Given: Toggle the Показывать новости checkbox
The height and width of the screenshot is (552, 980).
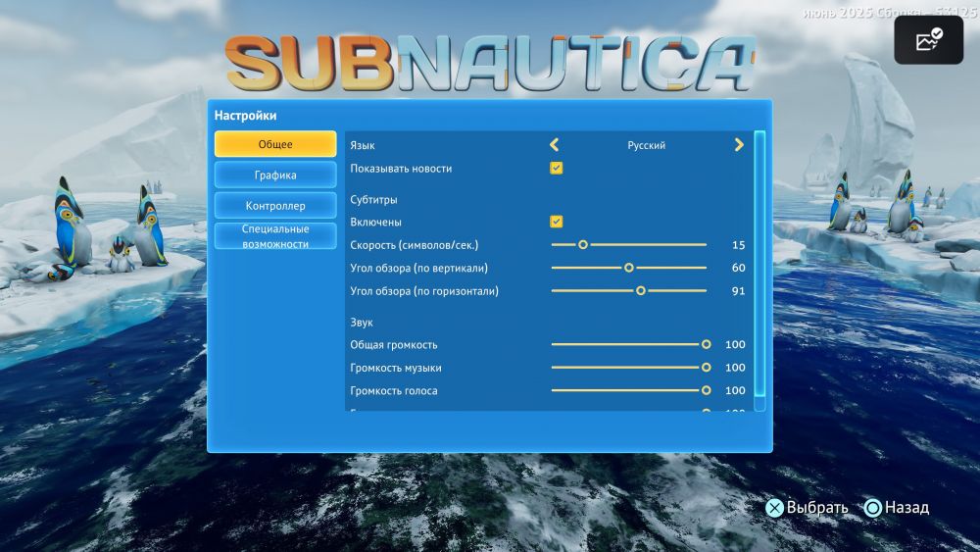Looking at the screenshot, I should 557,169.
